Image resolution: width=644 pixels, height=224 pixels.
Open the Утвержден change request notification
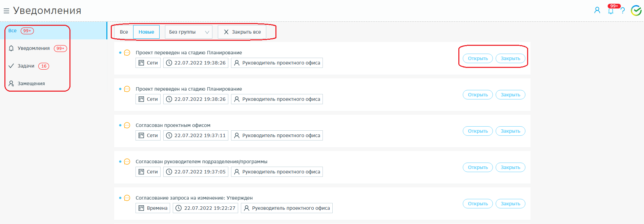coord(478,204)
